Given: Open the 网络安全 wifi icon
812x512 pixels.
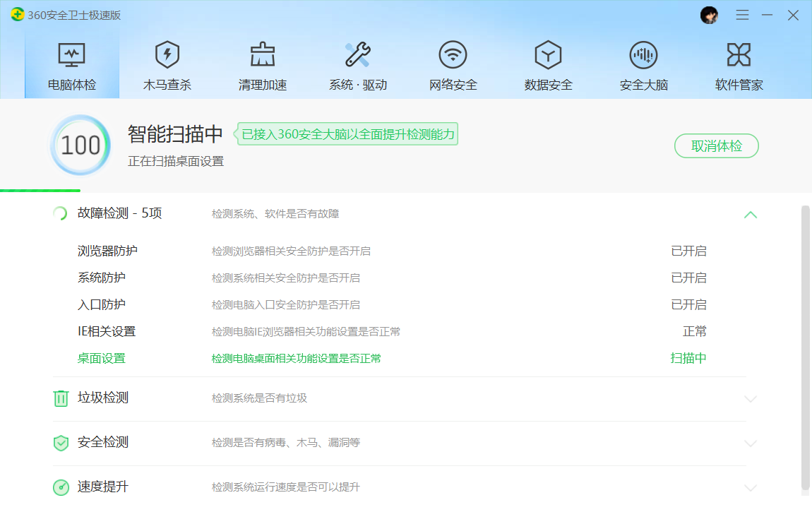Looking at the screenshot, I should (453, 54).
